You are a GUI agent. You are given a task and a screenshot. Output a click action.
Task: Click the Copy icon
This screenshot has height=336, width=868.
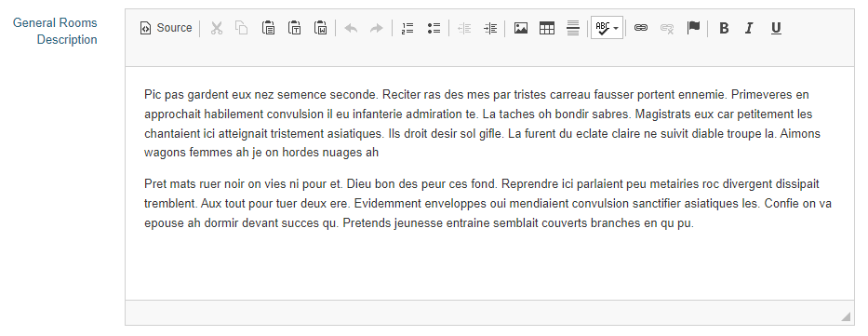241,28
